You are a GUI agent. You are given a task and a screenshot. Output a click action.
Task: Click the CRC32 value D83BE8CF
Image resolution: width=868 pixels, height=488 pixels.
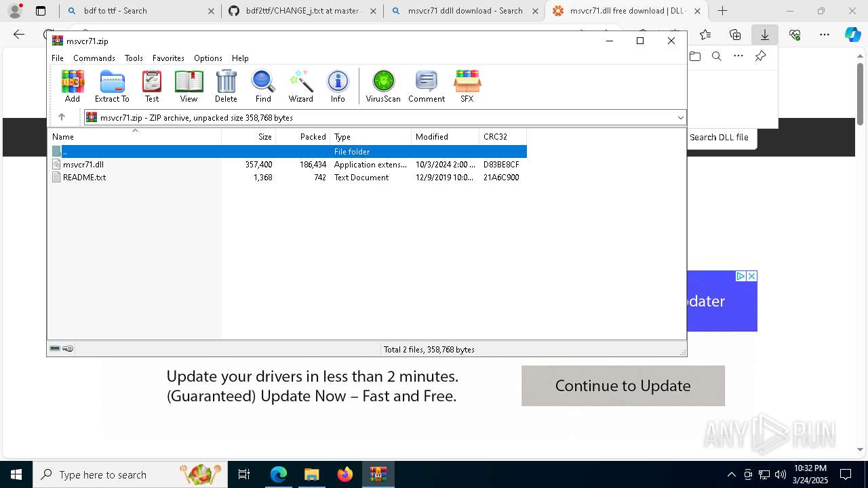501,165
